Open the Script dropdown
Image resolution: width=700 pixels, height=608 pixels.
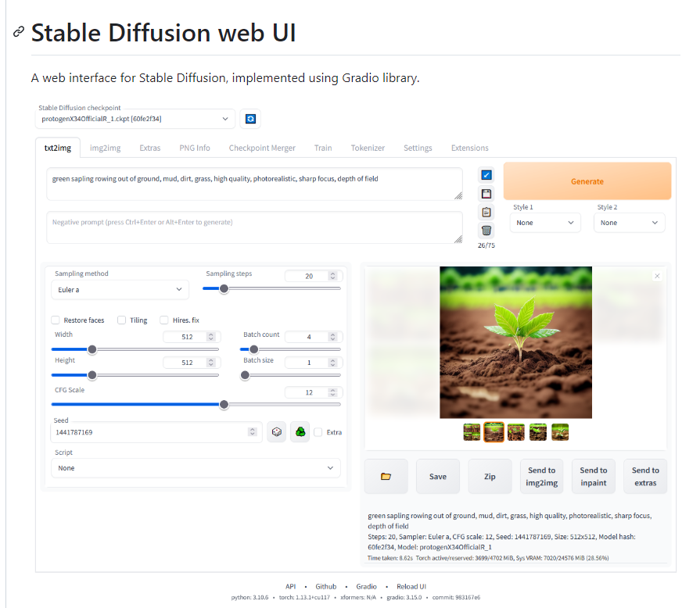196,468
